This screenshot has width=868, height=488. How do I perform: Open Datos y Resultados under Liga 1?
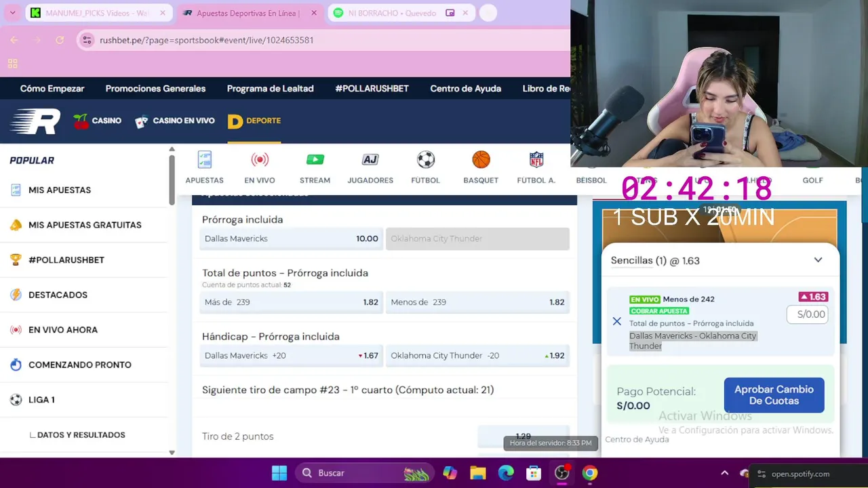click(81, 435)
